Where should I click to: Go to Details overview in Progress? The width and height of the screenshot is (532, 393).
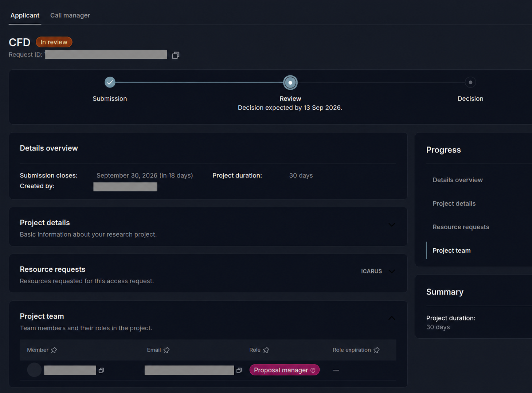[x=457, y=180]
